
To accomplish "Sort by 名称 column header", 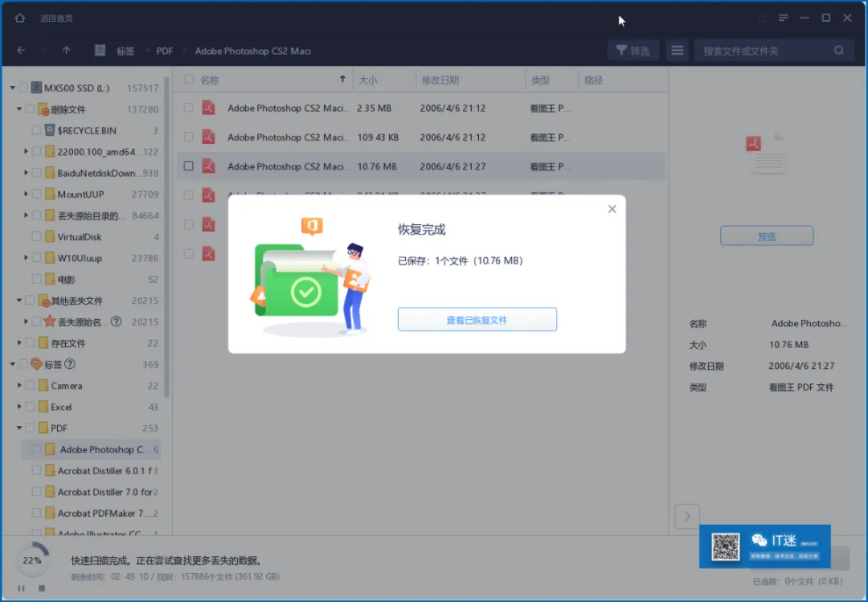I will click(210, 80).
